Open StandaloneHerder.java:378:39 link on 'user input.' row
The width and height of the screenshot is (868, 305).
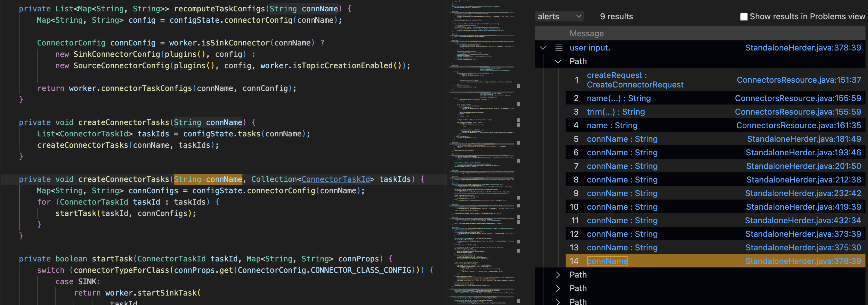click(803, 48)
